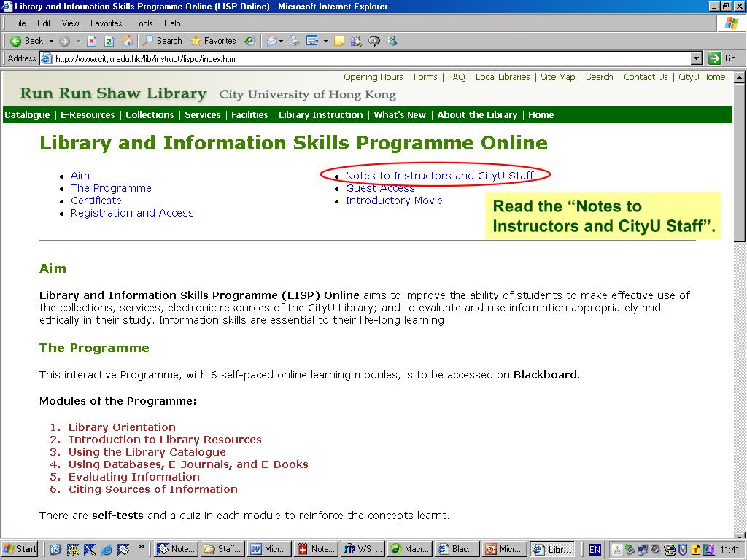This screenshot has width=747, height=560.
Task: Follow the Registration and Access link
Action: 132,213
